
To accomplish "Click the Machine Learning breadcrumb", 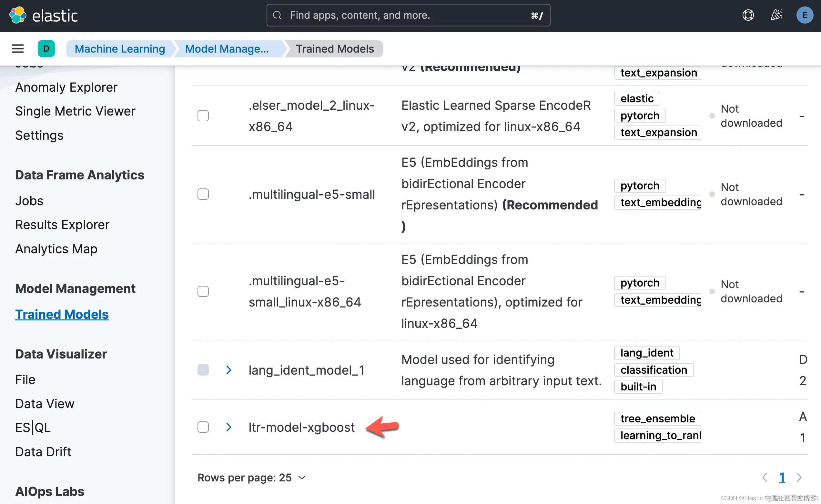I will [120, 49].
